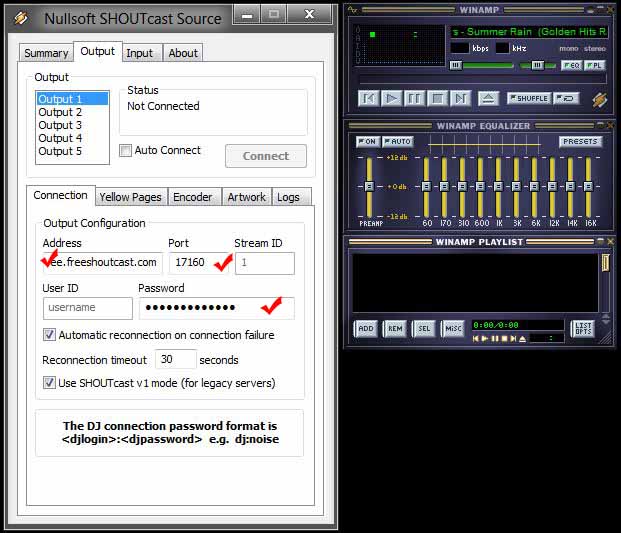Click Winamp Next track button
Viewport: 621px width, 533px height.
461,98
